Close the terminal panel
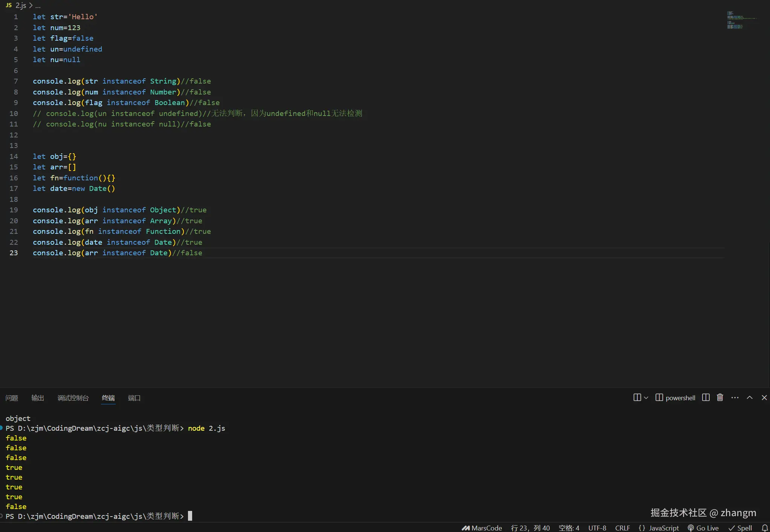The height and width of the screenshot is (532, 770). point(764,398)
